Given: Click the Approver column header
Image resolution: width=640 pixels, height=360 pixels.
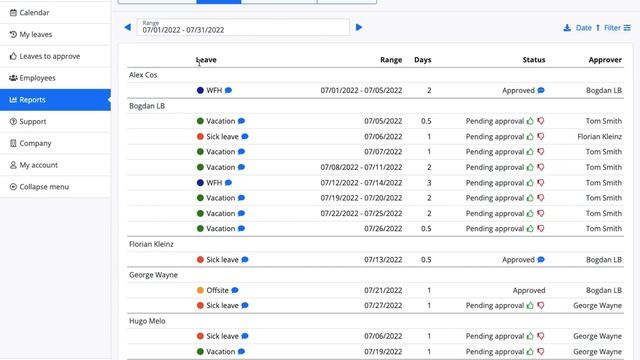Looking at the screenshot, I should click(605, 60).
